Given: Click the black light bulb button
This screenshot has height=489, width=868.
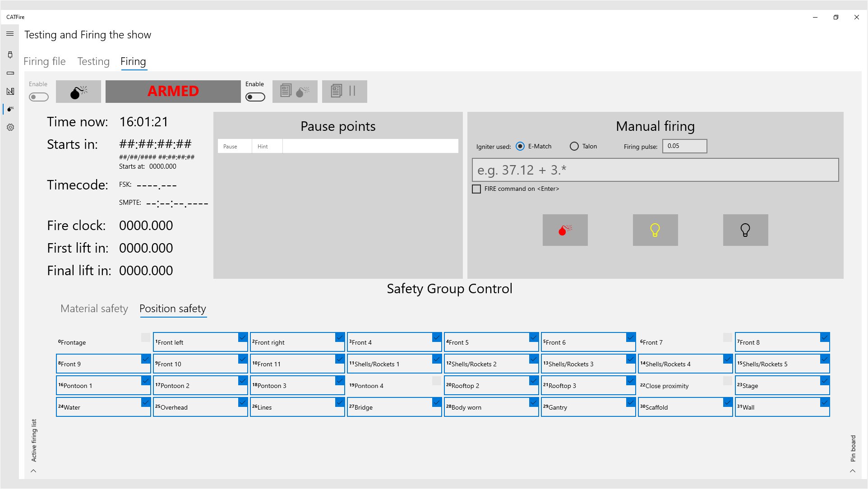Looking at the screenshot, I should [745, 230].
